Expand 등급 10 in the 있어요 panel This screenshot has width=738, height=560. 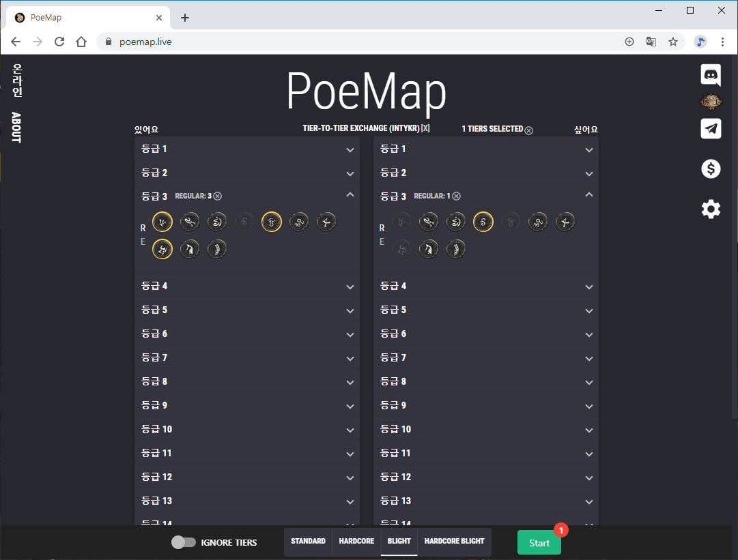[247, 429]
